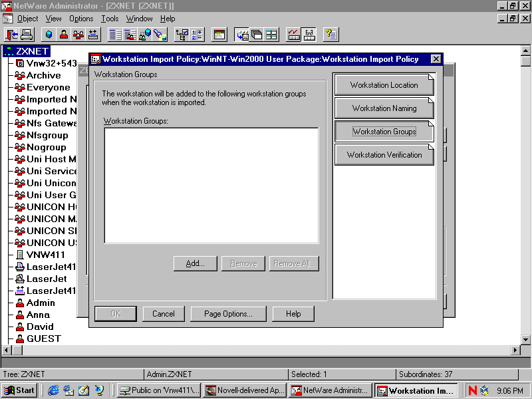Click the Create User toolbar icon
This screenshot has height=399, width=532.
click(x=63, y=35)
